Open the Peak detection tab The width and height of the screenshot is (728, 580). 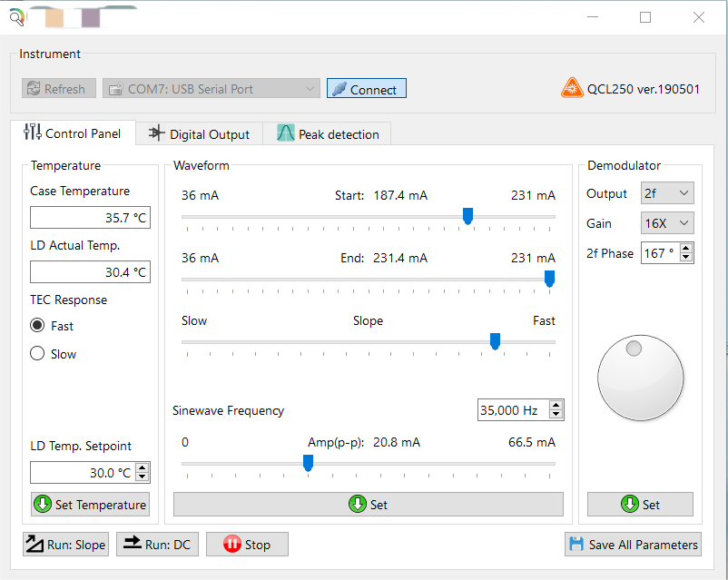click(328, 134)
